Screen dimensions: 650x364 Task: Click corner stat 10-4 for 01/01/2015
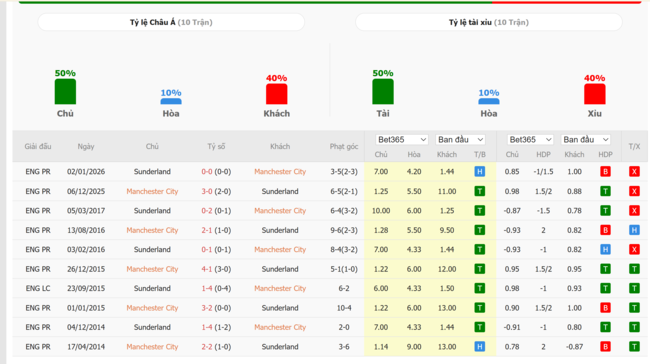[x=344, y=308]
